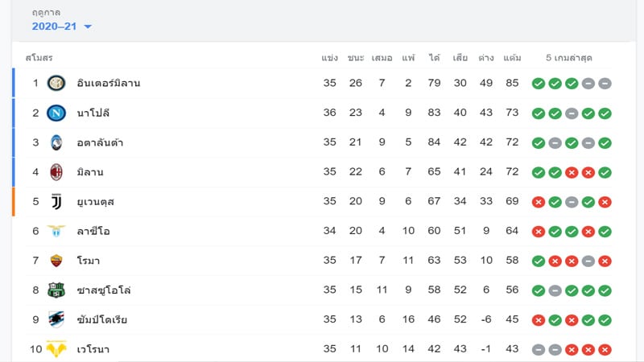Open the อินเตอร์มิลาน team link
The image size is (644, 362).
pyautogui.click(x=109, y=84)
